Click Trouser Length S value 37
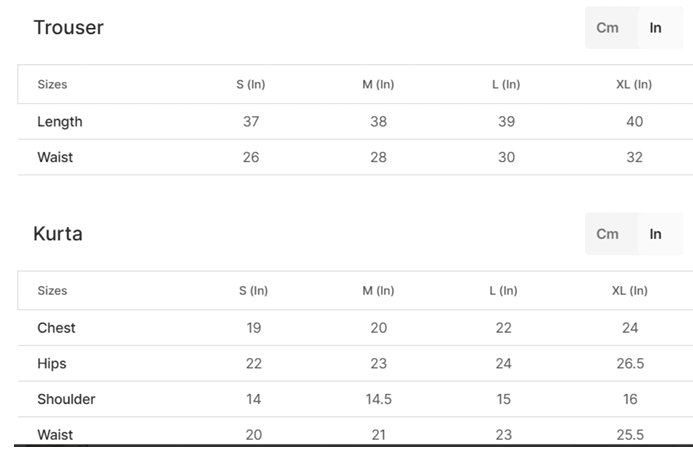Image resolution: width=693 pixels, height=454 pixels. point(251,122)
